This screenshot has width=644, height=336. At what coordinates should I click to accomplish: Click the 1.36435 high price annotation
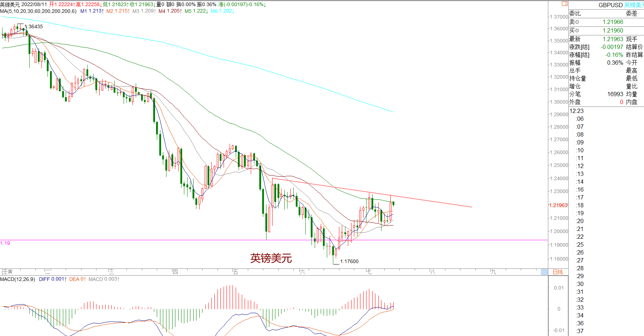point(34,26)
